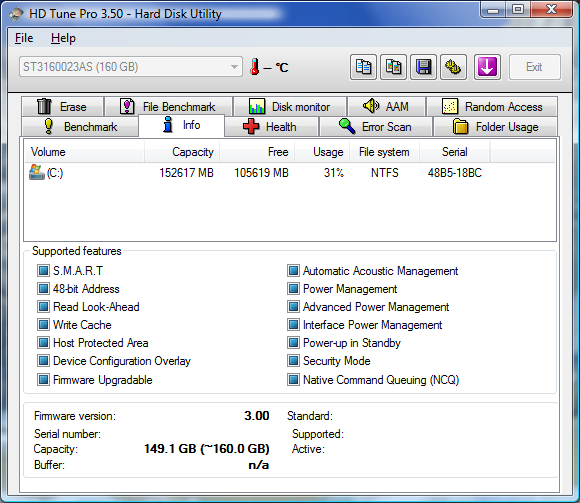This screenshot has height=503, width=580.
Task: Click the 48B5-18BC serial cell
Action: tap(455, 173)
